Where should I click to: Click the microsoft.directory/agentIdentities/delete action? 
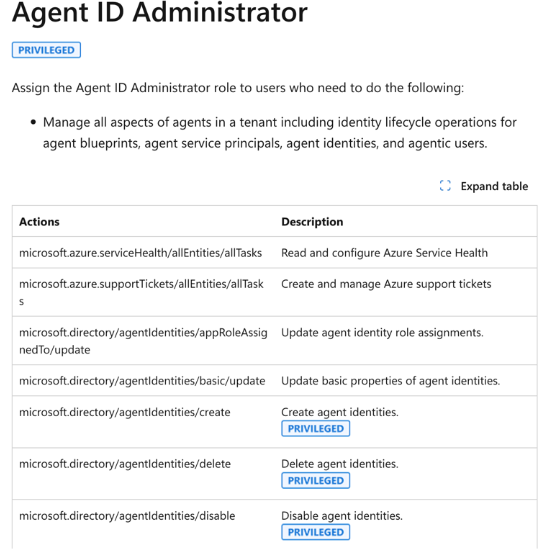click(125, 464)
